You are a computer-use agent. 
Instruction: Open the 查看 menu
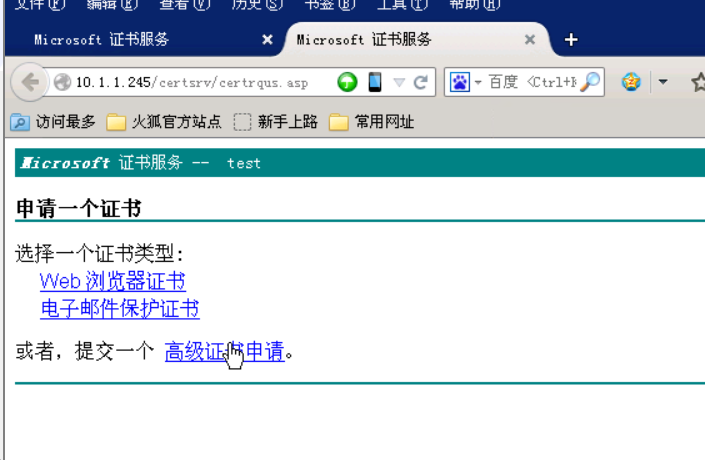click(185, 4)
